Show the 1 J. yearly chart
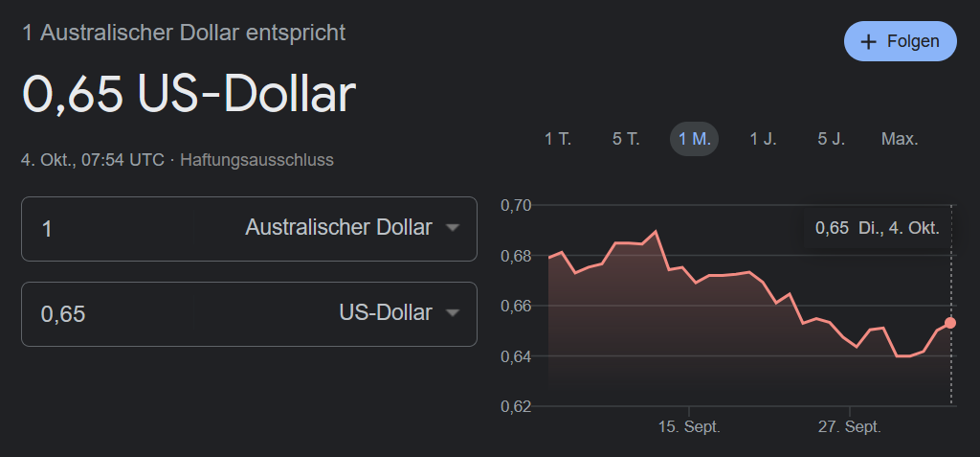980x457 pixels. pyautogui.click(x=763, y=139)
